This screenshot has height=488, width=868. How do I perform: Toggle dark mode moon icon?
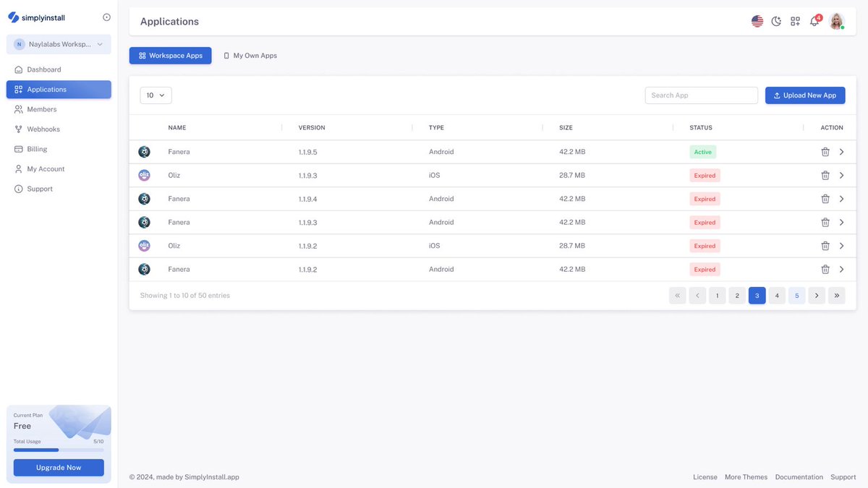click(776, 22)
